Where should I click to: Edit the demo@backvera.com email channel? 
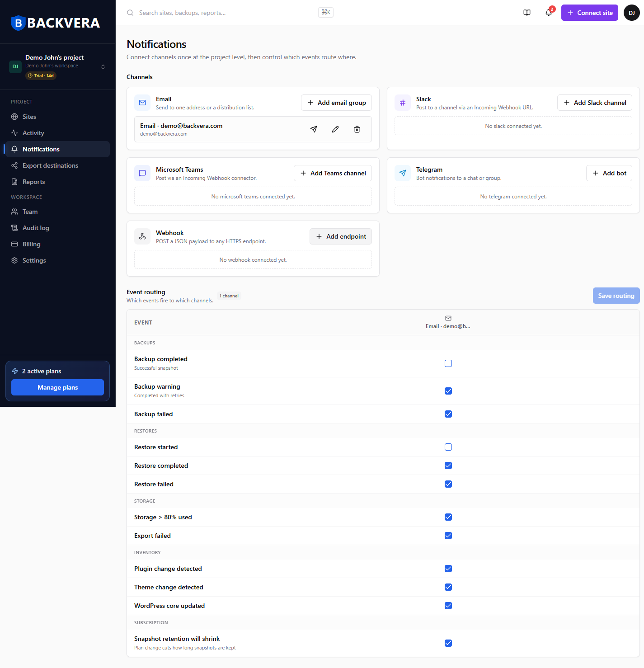coord(335,129)
